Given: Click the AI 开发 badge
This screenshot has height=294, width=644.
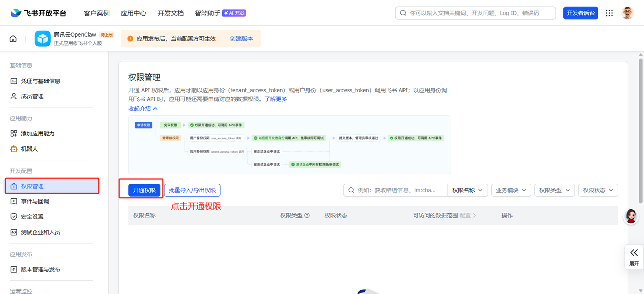Looking at the screenshot, I should click(234, 13).
